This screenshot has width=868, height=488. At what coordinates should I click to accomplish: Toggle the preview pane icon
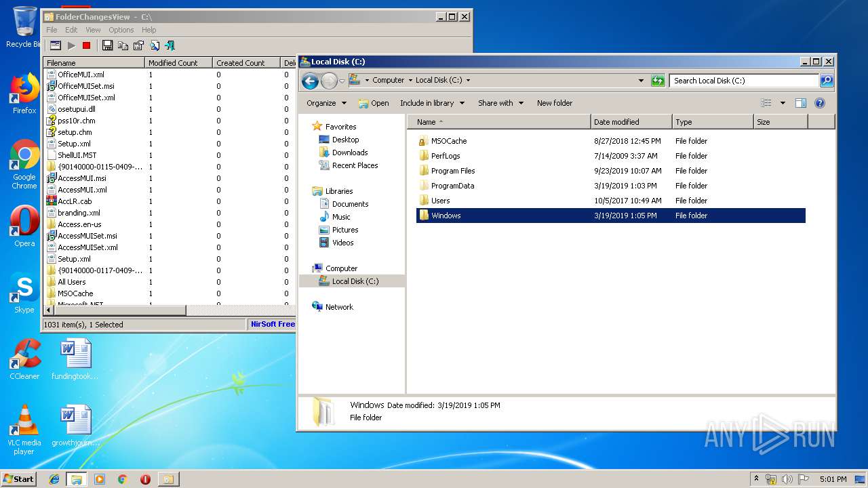click(x=801, y=103)
